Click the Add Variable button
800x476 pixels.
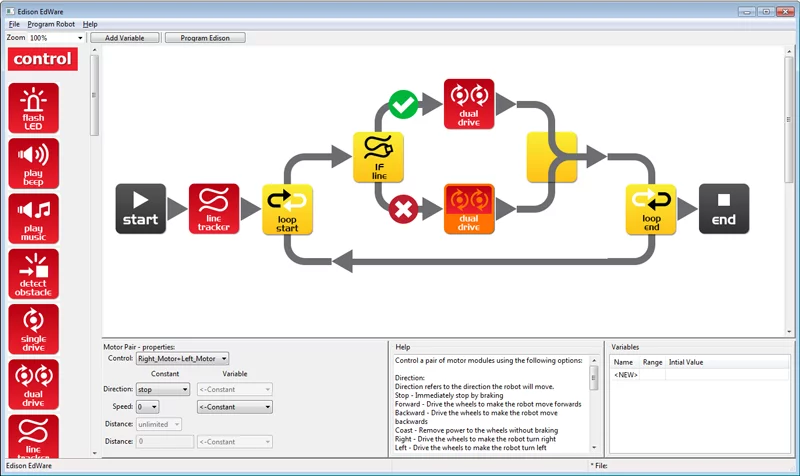124,38
